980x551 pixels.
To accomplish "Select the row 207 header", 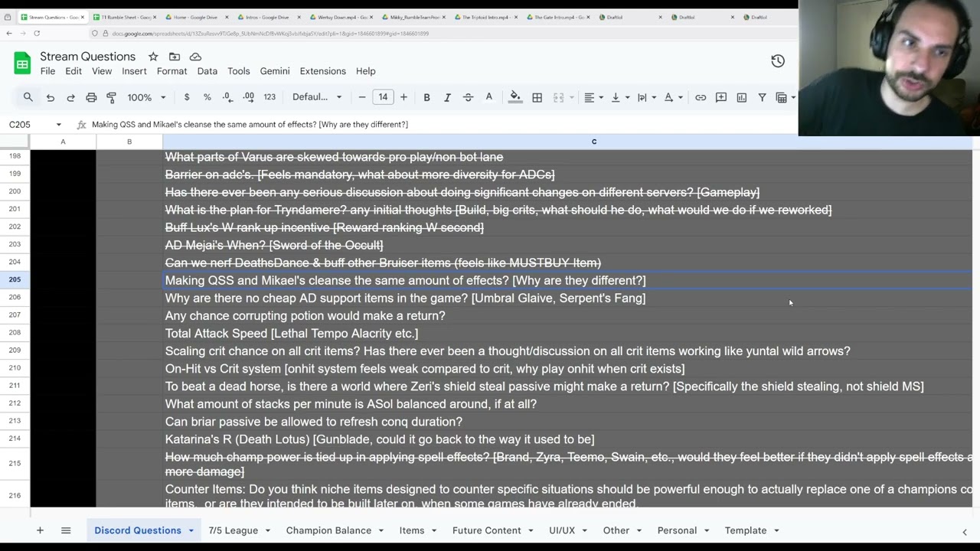I will coord(15,315).
